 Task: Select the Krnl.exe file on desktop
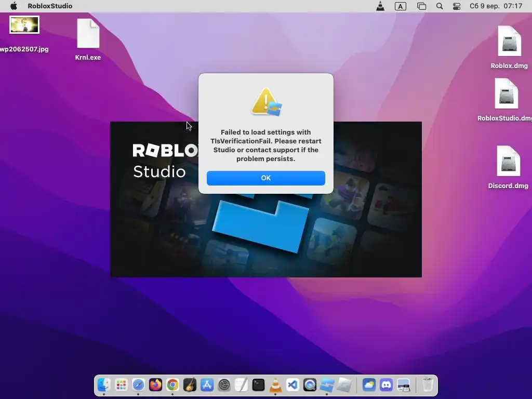coord(88,34)
